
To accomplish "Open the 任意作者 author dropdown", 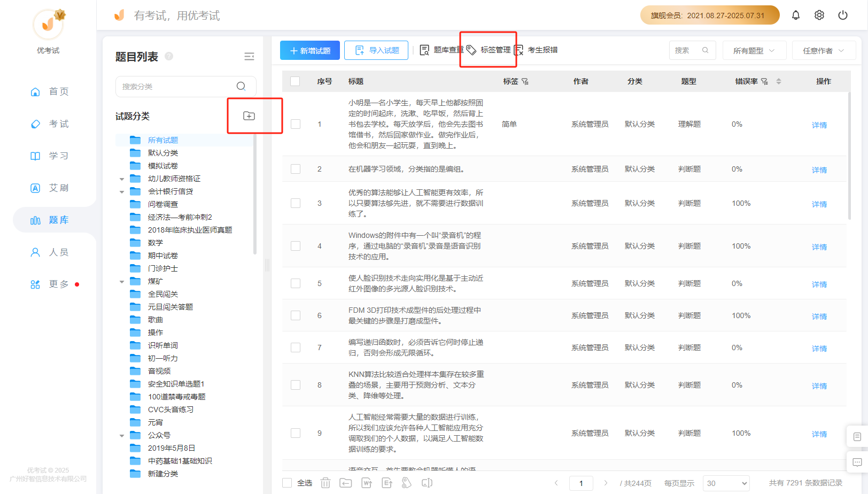I will click(x=824, y=50).
